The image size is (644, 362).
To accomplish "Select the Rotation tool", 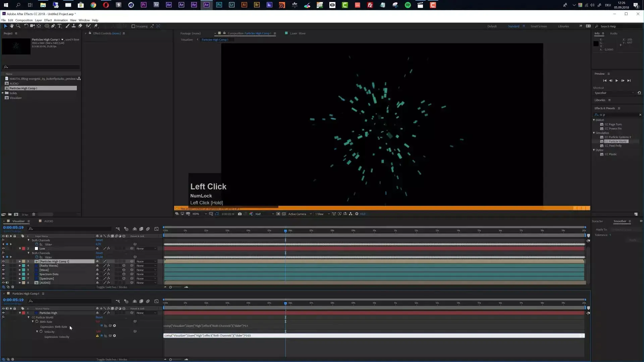I will click(26, 26).
